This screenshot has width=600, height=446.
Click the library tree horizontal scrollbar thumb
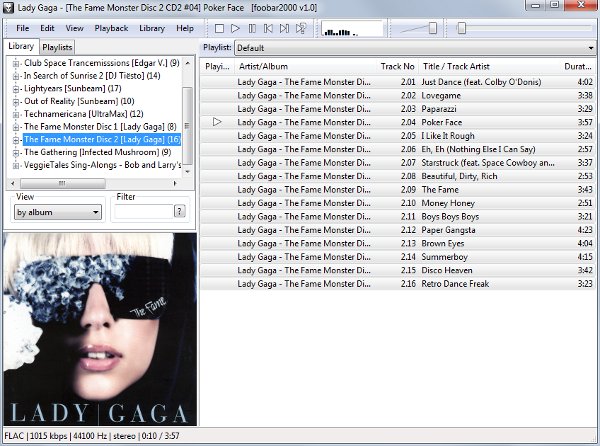(63, 184)
